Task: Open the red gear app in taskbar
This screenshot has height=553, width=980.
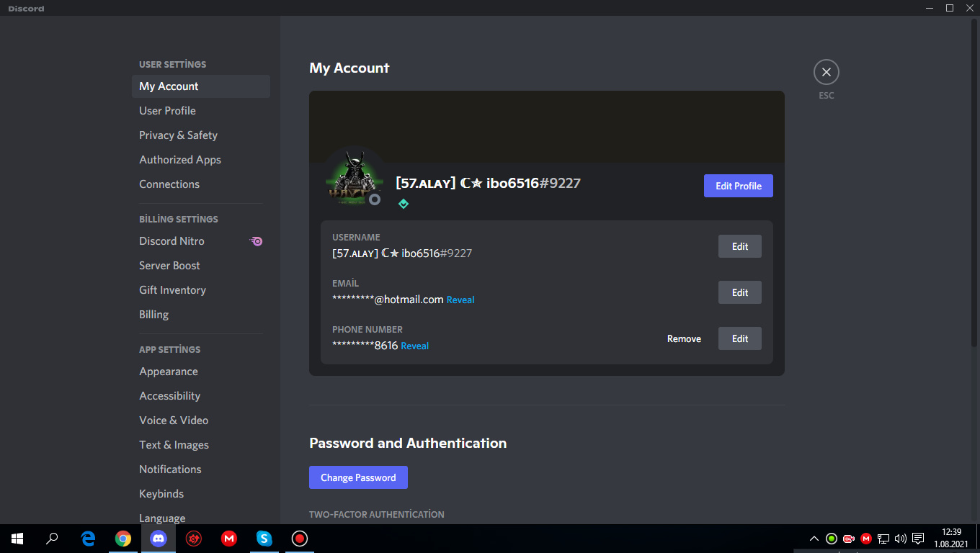Action: tap(194, 539)
